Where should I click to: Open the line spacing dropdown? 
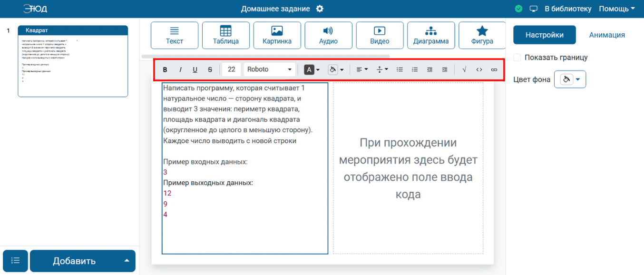coord(382,69)
